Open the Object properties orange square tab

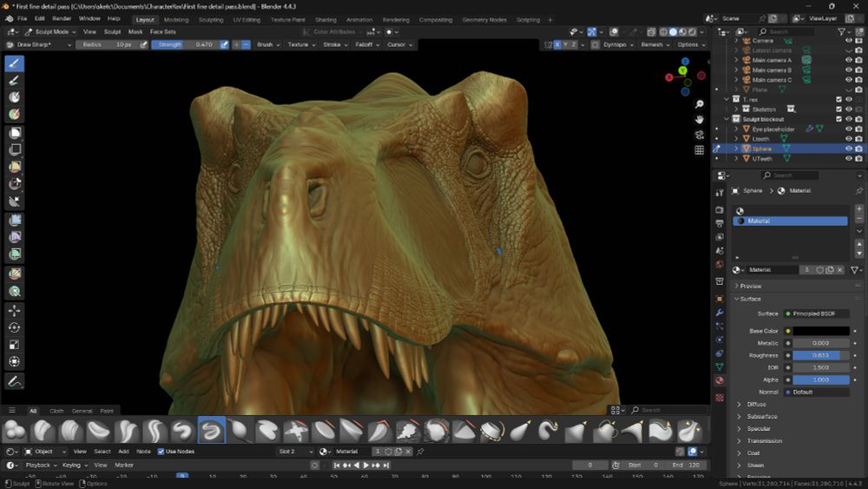[x=719, y=299]
